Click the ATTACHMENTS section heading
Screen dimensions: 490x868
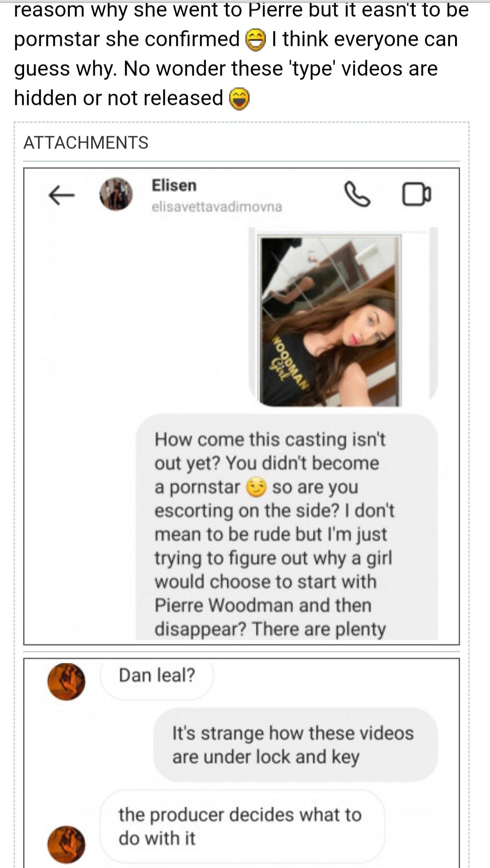coord(86,143)
